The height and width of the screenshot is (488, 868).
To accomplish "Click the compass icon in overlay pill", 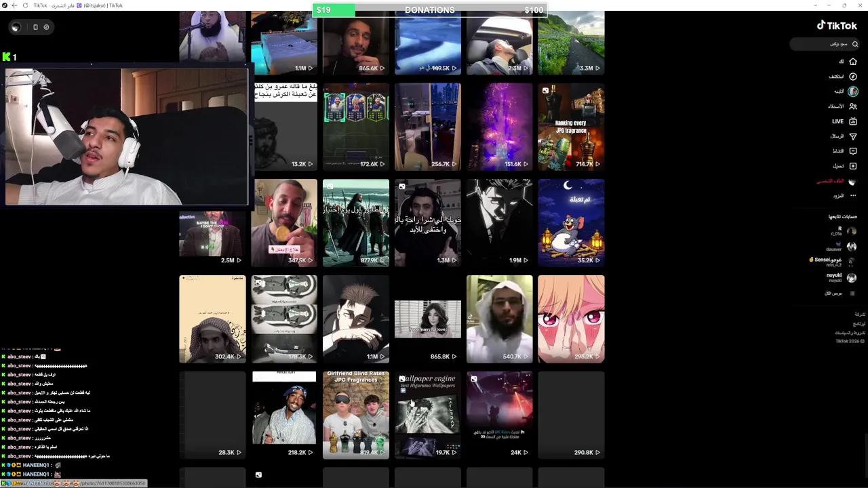I will (x=46, y=27).
